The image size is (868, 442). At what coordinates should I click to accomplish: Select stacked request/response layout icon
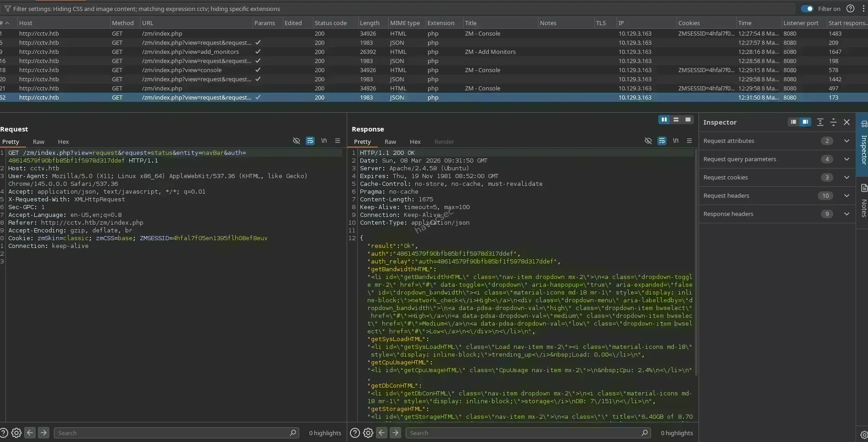coord(676,120)
